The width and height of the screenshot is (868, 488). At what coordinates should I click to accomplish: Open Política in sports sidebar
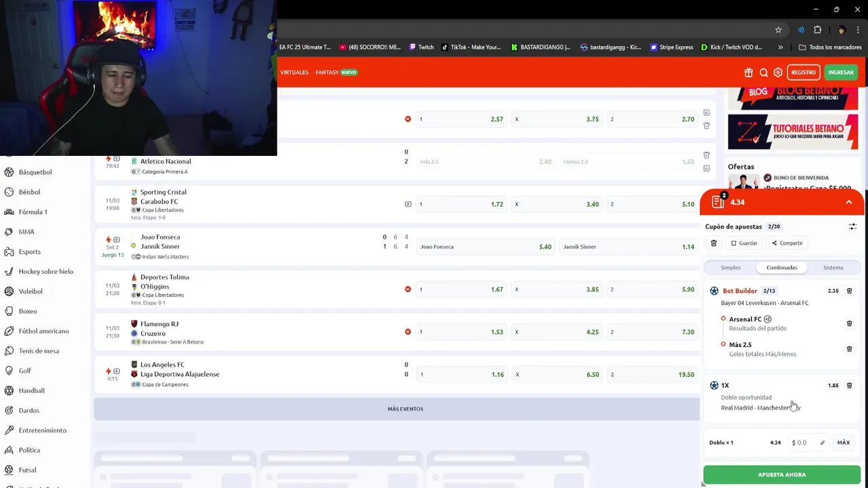(29, 450)
